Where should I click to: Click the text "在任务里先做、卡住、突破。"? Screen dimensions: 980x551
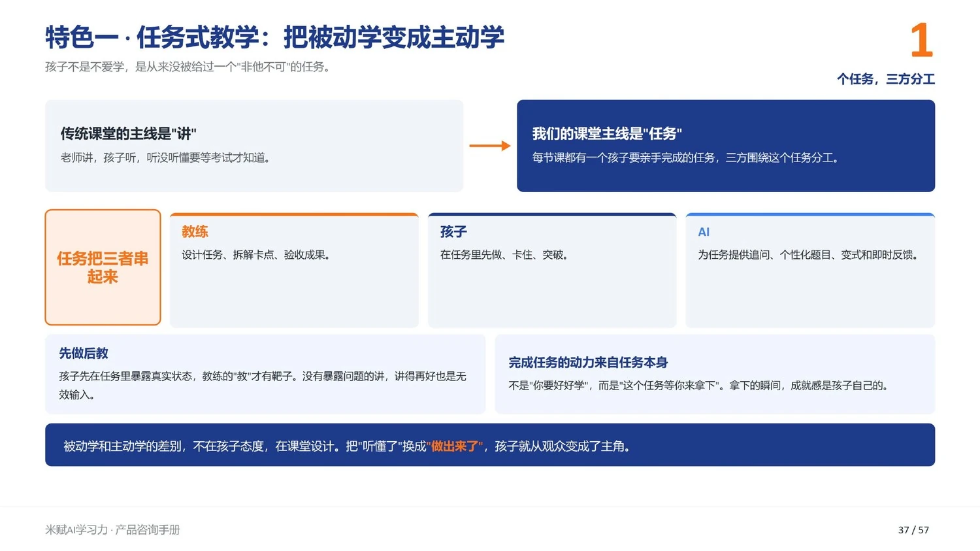(505, 255)
